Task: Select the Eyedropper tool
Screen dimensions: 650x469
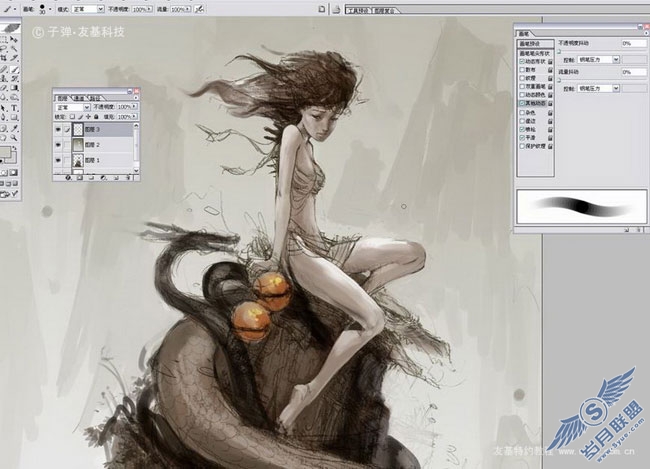Action: click(x=14, y=128)
